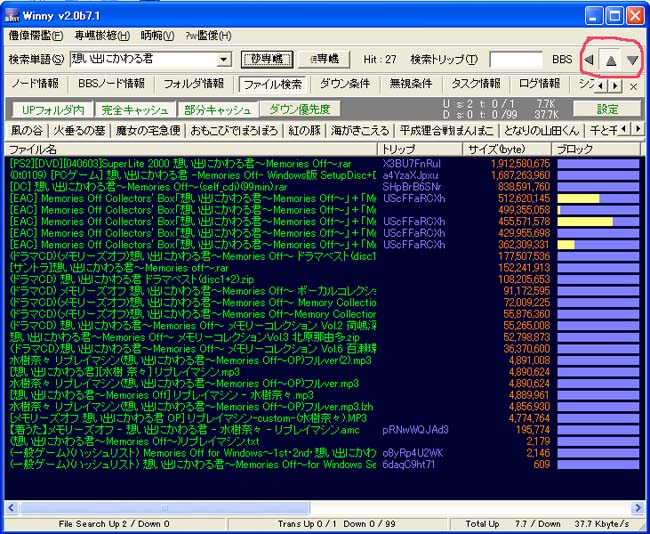The width and height of the screenshot is (650, 534).
Task: Click the Winny title bar application icon
Action: pos(12,16)
